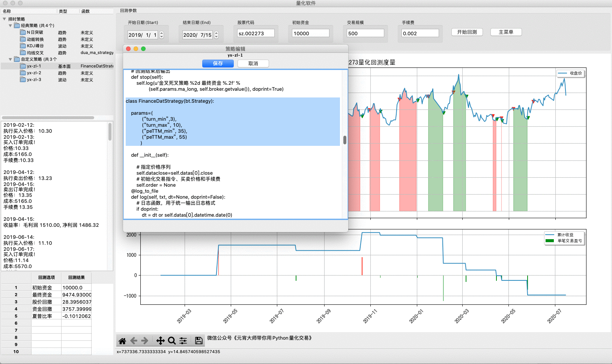Click the 累计收益 legend entry

tap(565, 235)
